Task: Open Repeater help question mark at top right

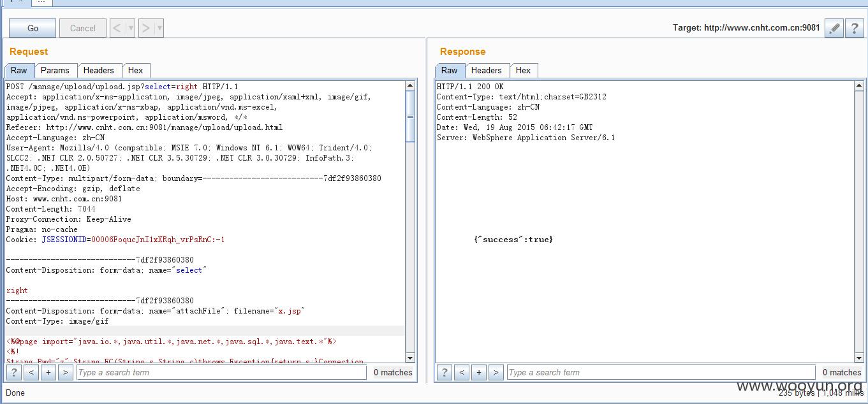Action: [854, 28]
